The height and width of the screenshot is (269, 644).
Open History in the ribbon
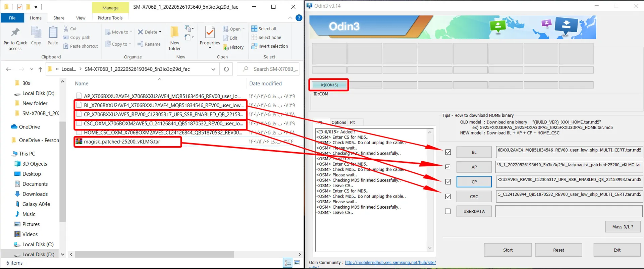tap(233, 47)
